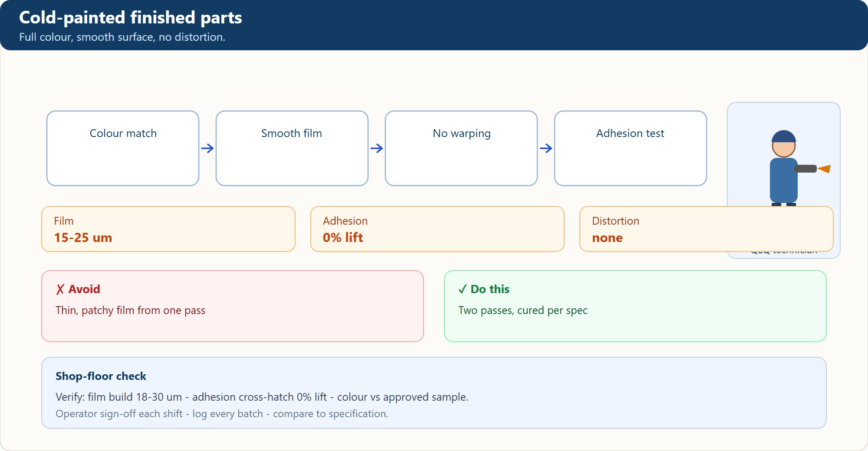The image size is (868, 451).
Task: Click the Shop-floor check heading
Action: click(101, 376)
